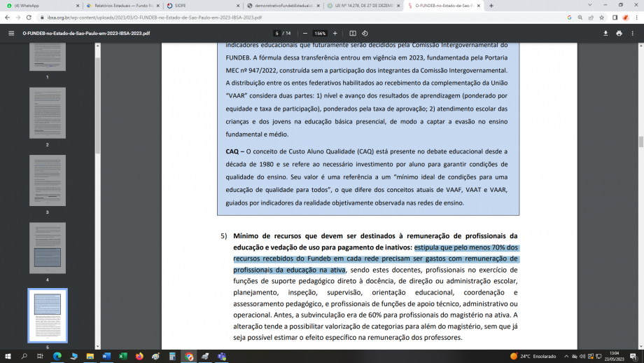Share this page icon
Screen dimensions: 644x363
pyautogui.click(x=591, y=18)
